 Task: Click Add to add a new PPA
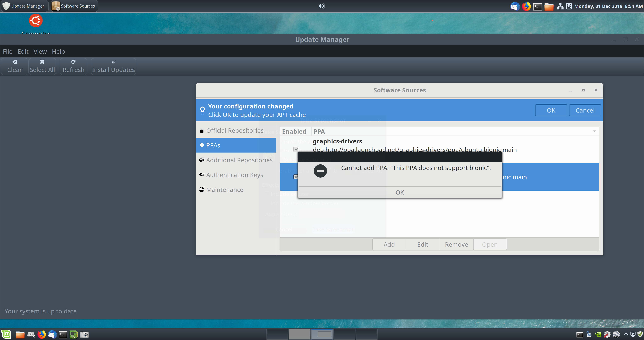coord(389,244)
